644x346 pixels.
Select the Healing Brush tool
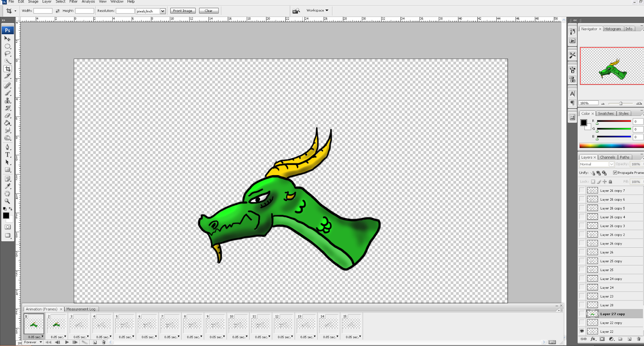tap(7, 85)
